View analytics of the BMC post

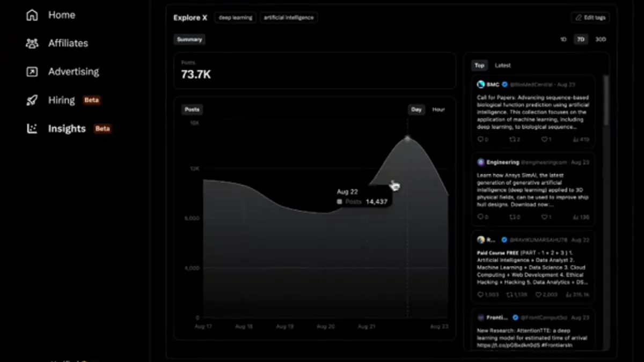[581, 139]
